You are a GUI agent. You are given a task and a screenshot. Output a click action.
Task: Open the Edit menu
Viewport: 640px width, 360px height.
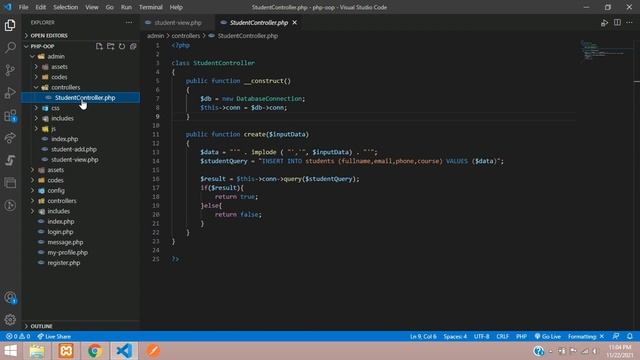coord(40,7)
